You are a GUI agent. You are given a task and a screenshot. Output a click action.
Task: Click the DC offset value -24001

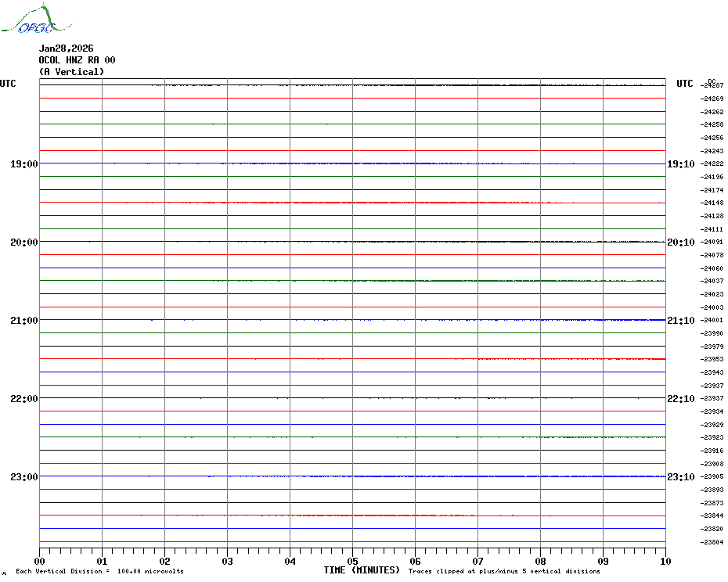[x=712, y=321]
